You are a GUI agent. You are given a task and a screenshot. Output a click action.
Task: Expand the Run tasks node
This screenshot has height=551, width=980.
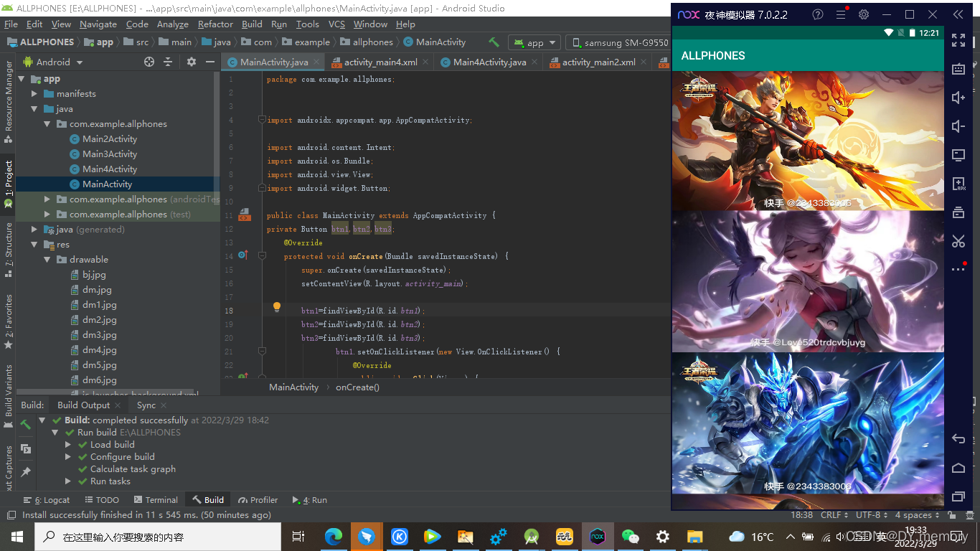tap(68, 481)
